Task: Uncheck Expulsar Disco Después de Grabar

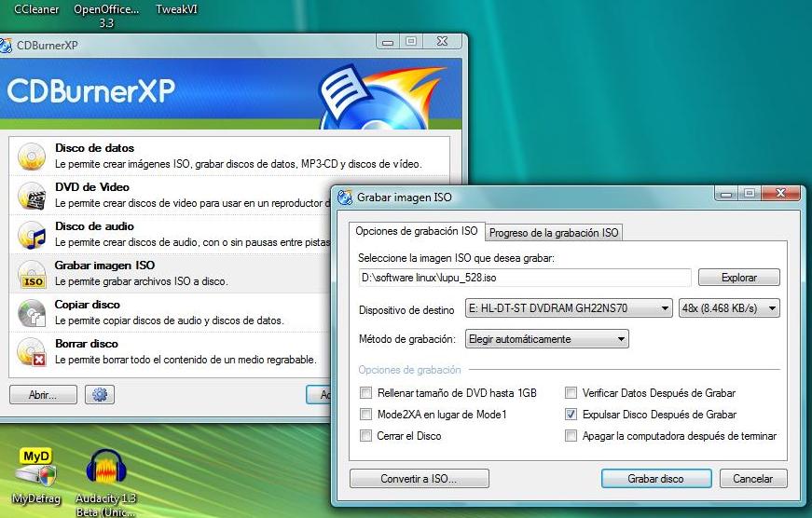Action: pos(571,414)
